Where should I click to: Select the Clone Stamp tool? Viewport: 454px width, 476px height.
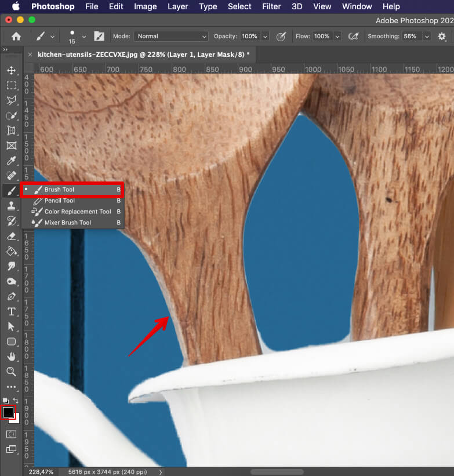(12, 206)
